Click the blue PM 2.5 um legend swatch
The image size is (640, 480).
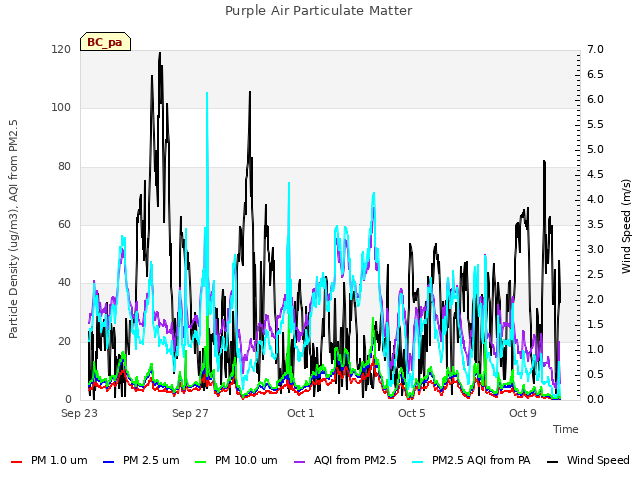click(109, 462)
